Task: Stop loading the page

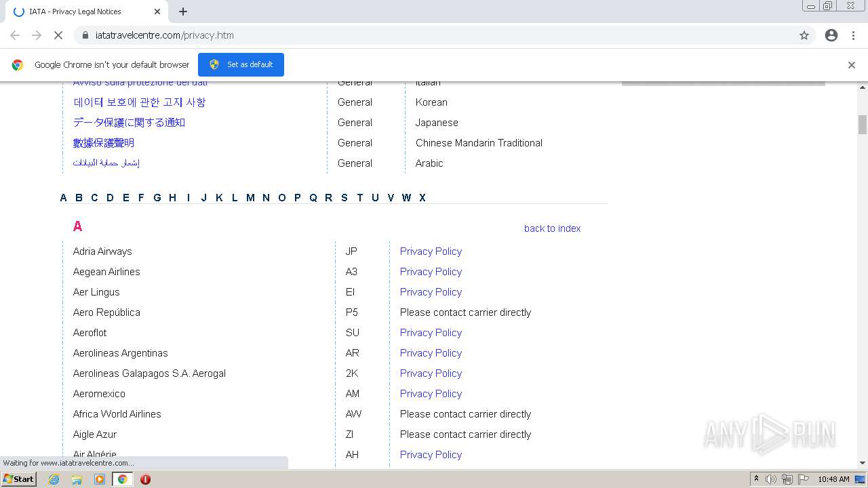Action: pos(58,35)
